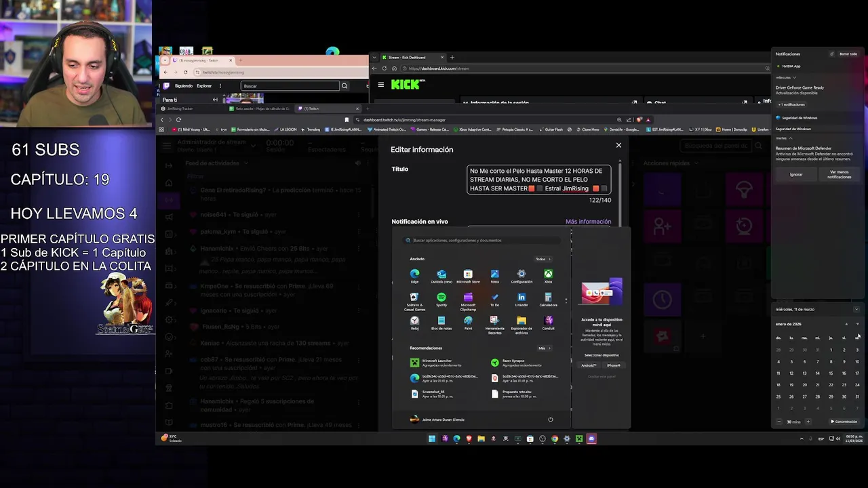
Task: Click Borrar todo in notifications
Action: [848, 54]
